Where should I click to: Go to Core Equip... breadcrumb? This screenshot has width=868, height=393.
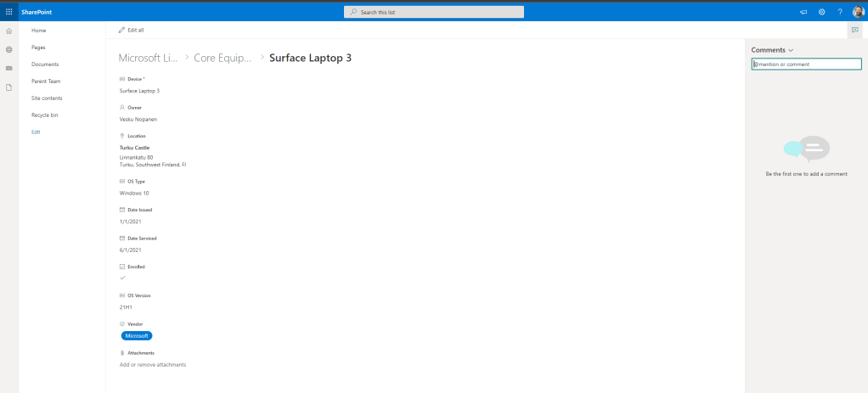pos(223,58)
